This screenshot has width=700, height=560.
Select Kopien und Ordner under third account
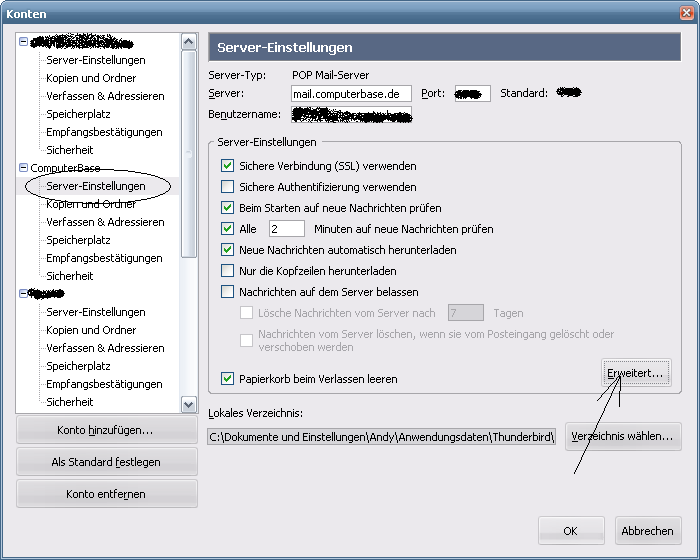pyautogui.click(x=91, y=330)
